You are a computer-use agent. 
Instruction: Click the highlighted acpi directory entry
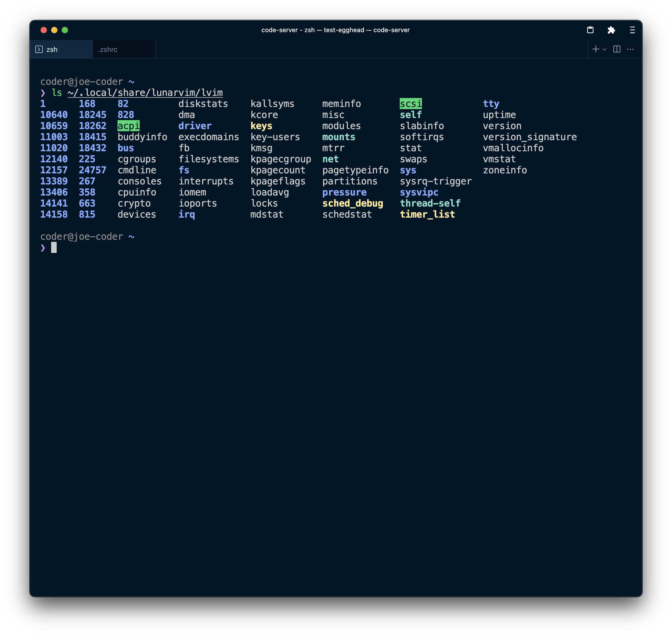128,126
